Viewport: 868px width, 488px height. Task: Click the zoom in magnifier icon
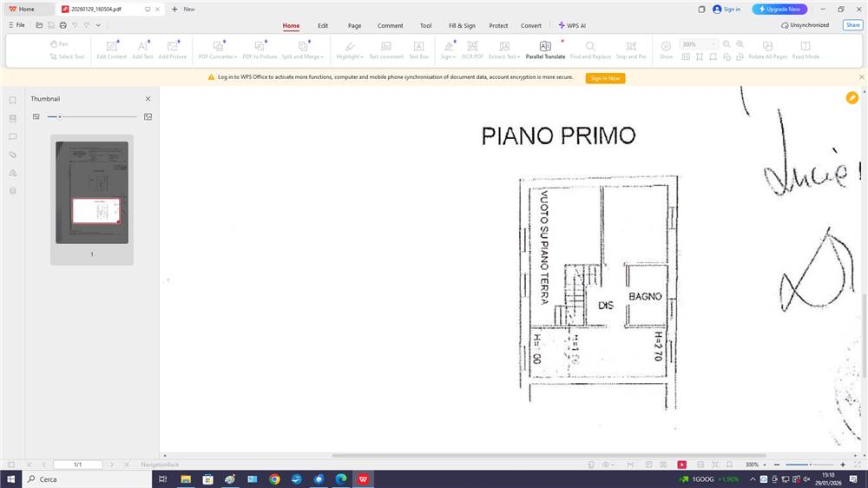(x=740, y=44)
